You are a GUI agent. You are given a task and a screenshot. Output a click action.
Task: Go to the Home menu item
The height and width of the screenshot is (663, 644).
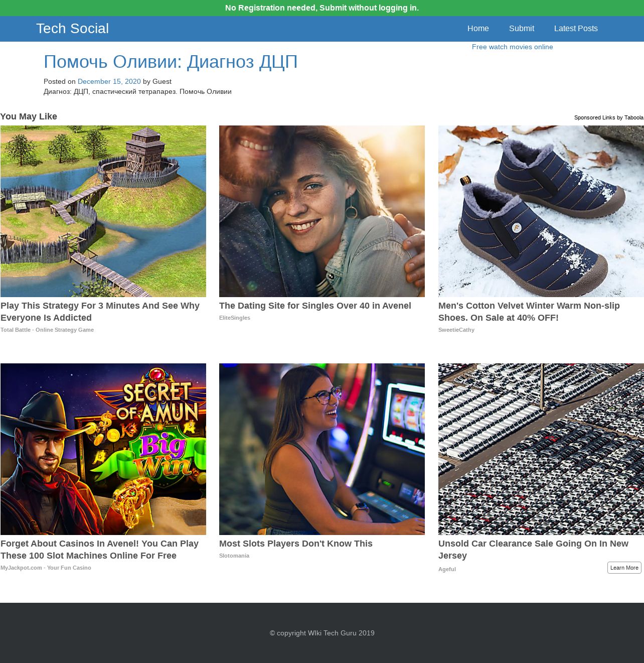(x=478, y=29)
